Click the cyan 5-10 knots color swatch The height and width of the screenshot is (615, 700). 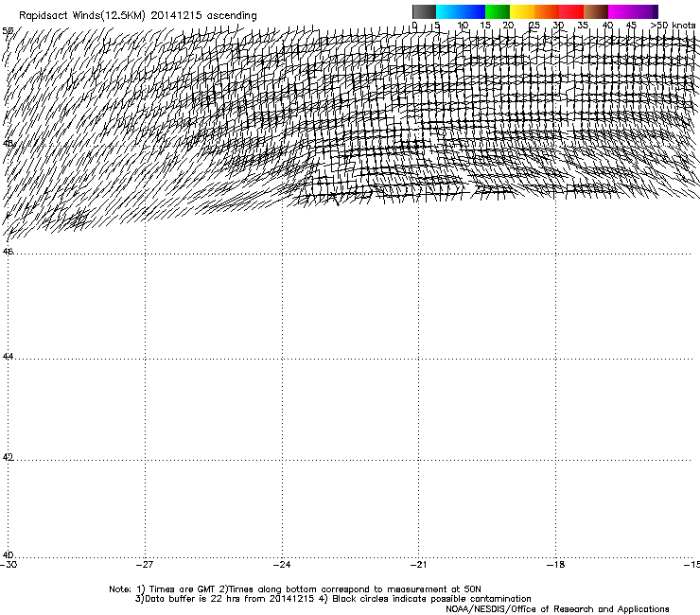click(x=448, y=11)
